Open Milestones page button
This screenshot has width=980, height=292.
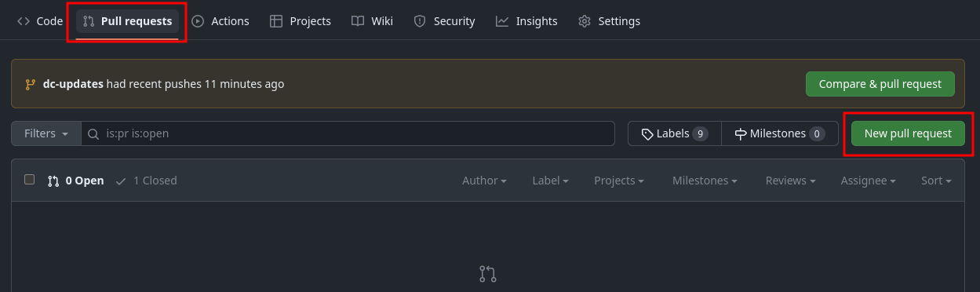coord(779,133)
